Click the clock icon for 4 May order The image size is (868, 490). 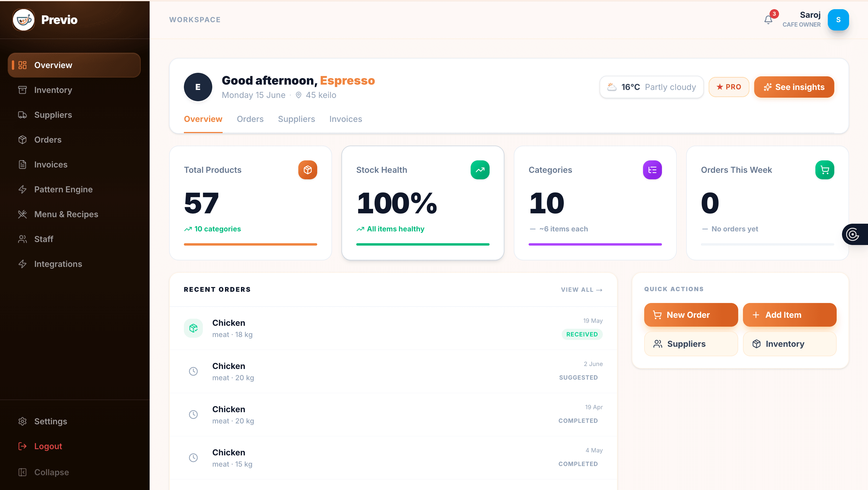pyautogui.click(x=193, y=458)
